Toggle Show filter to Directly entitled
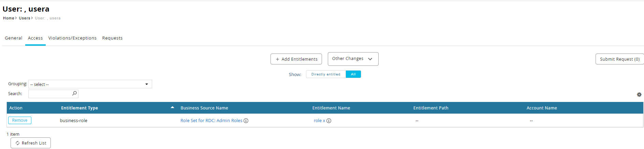644x149 pixels. click(x=326, y=74)
